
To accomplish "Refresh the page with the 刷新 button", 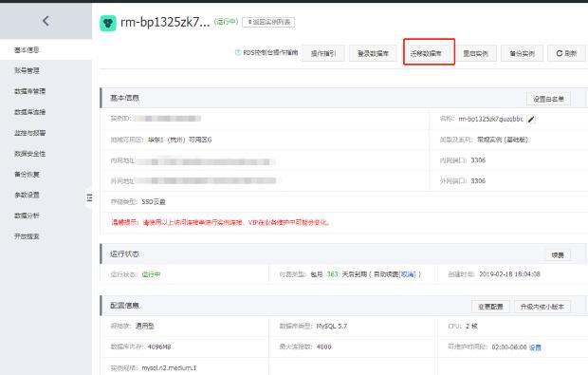I will click(x=566, y=53).
